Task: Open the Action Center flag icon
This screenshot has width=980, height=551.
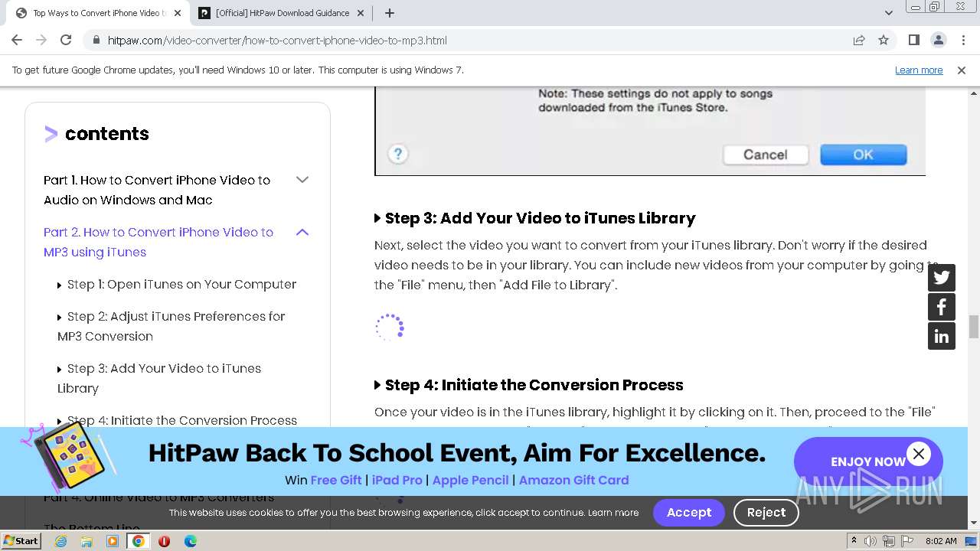Action: (x=907, y=541)
